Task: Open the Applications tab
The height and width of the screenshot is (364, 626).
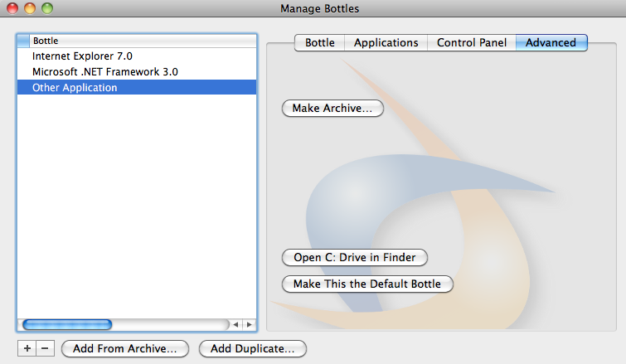Action: [386, 43]
